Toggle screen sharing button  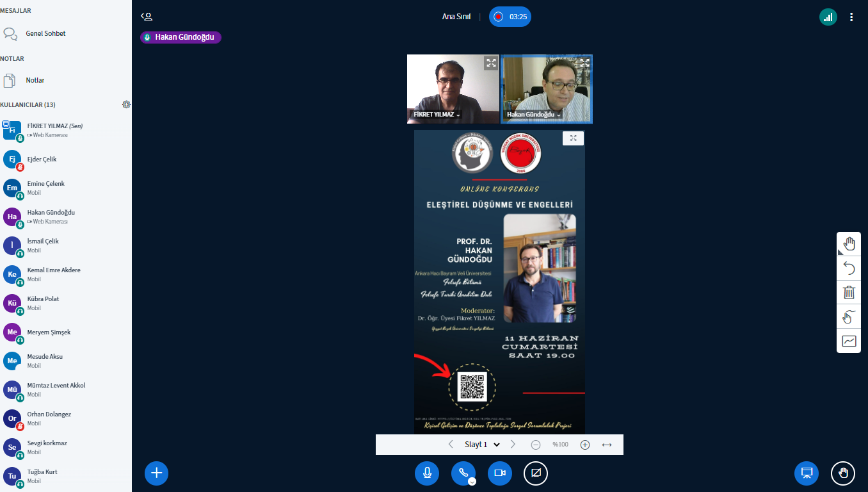point(536,473)
